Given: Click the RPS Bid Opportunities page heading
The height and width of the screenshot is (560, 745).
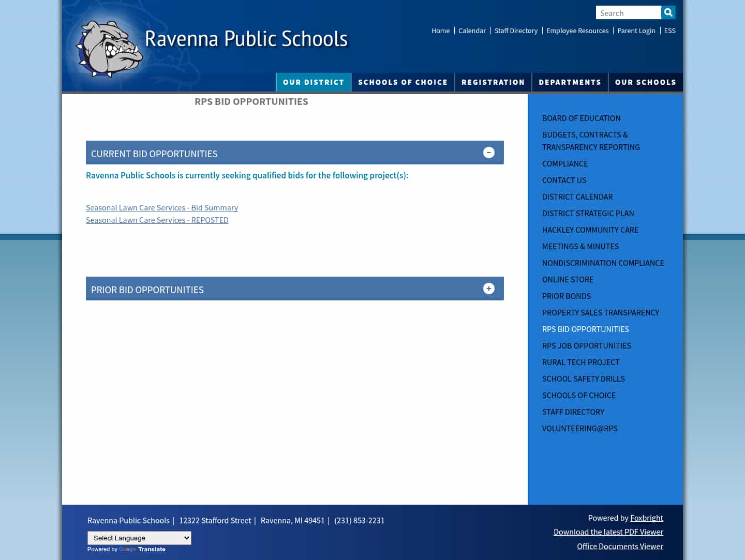Looking at the screenshot, I should pyautogui.click(x=251, y=102).
